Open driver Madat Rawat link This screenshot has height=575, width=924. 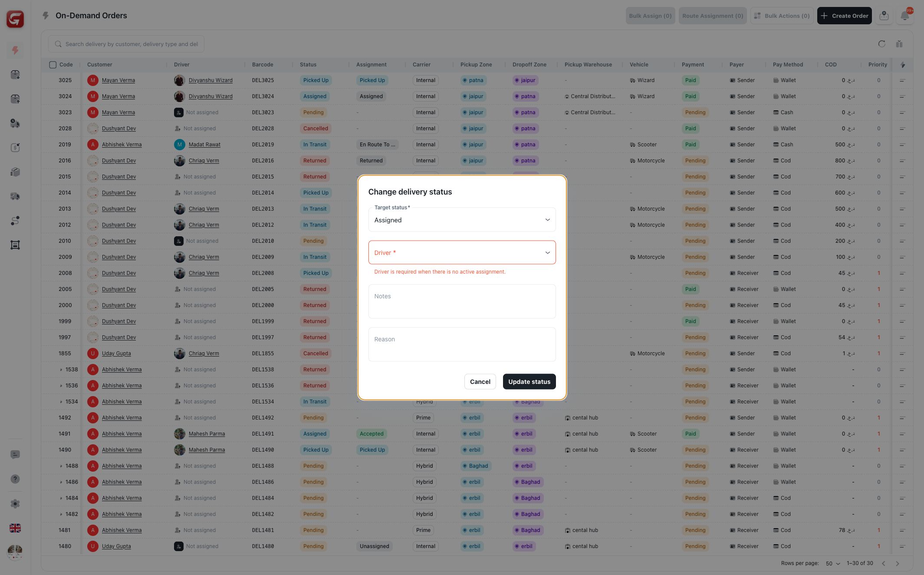(x=204, y=145)
